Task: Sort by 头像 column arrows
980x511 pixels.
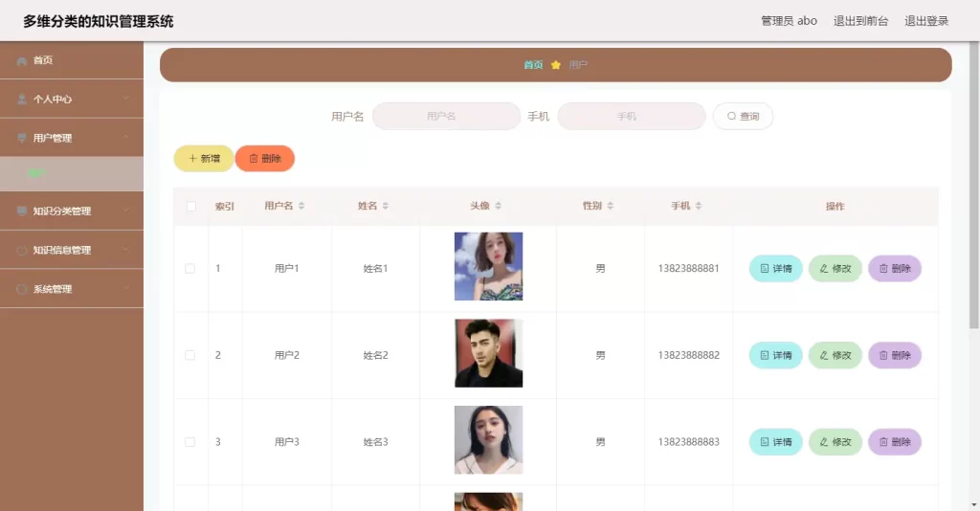Action: [498, 206]
